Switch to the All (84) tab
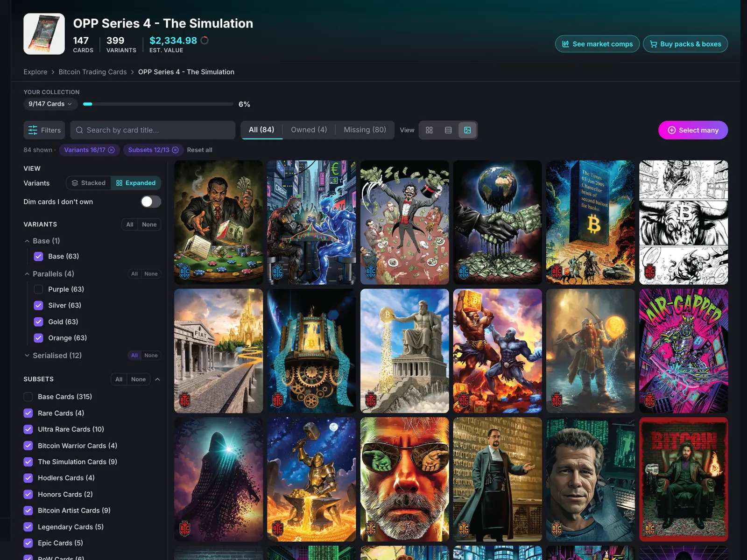Viewport: 747px width, 560px height. click(261, 130)
